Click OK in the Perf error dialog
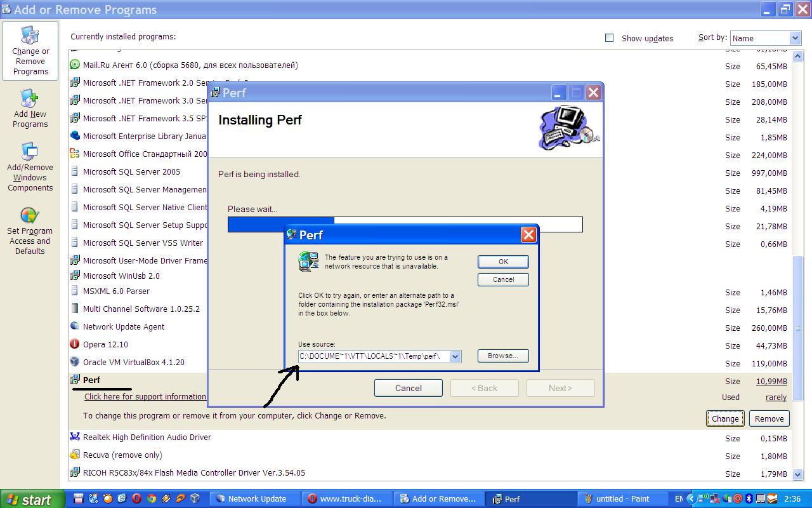812x508 pixels. coord(503,262)
